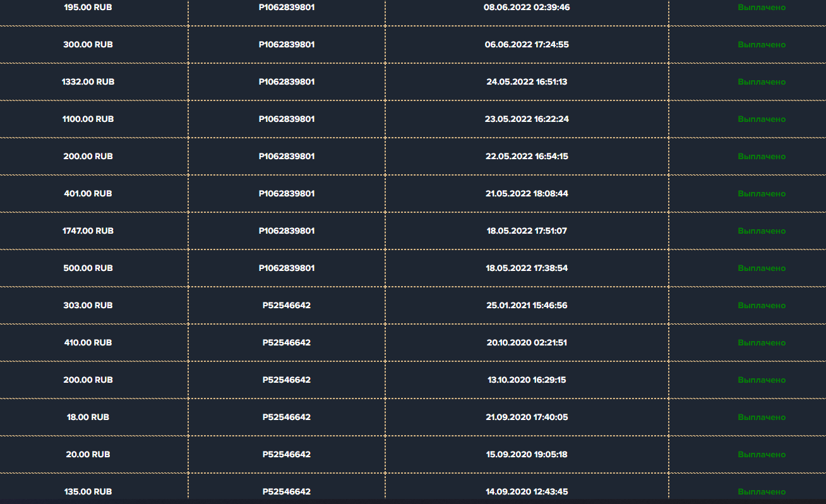Click wallet P1062839801 in the 401.00 RUB row
The height and width of the screenshot is (504, 826).
coord(287,194)
